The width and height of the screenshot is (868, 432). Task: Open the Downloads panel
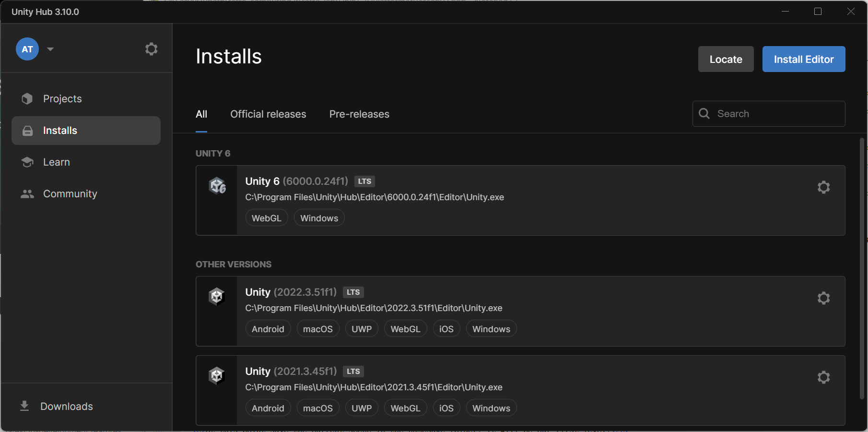point(66,406)
